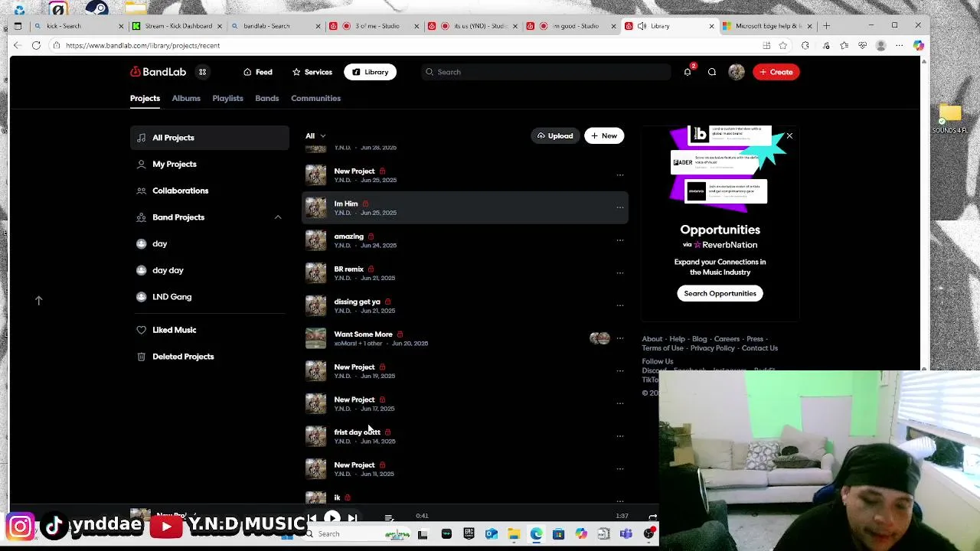Switch to the Bands tab
980x551 pixels.
(267, 98)
